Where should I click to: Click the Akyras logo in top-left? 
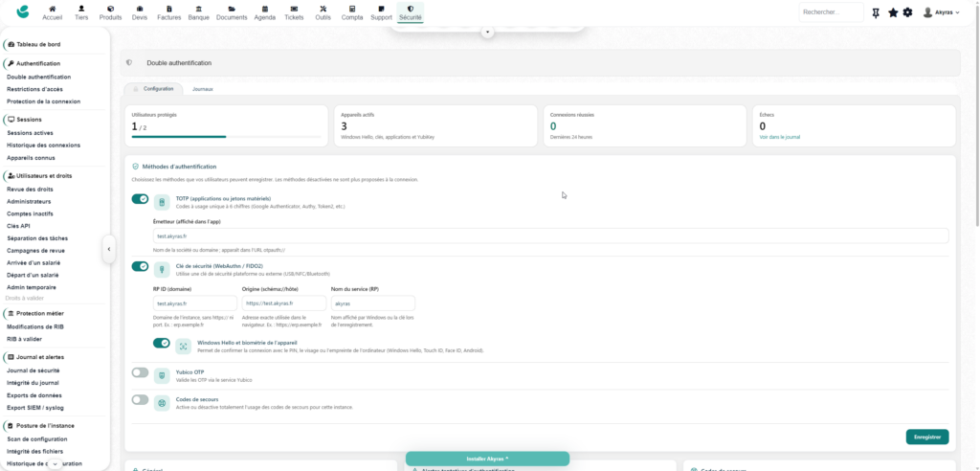point(23,11)
